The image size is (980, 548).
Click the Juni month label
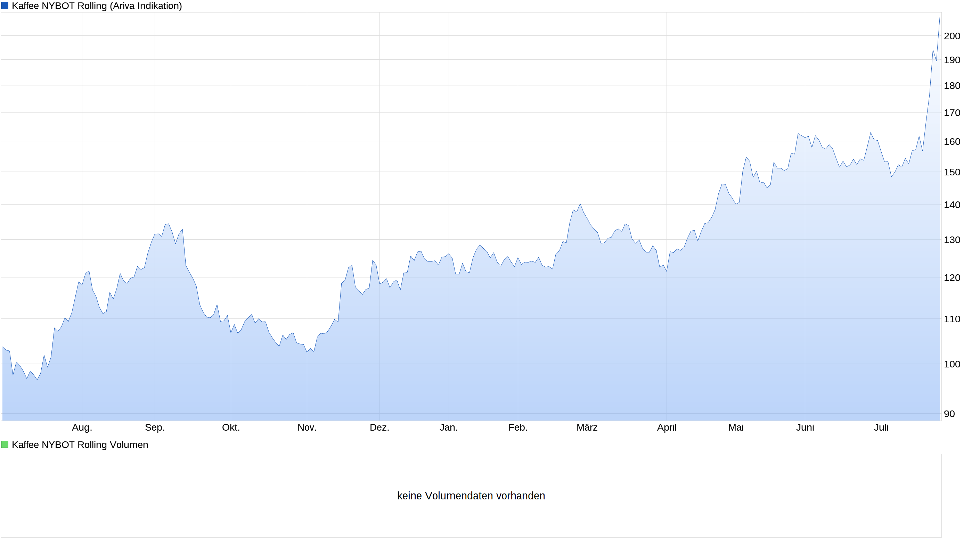pyautogui.click(x=805, y=427)
